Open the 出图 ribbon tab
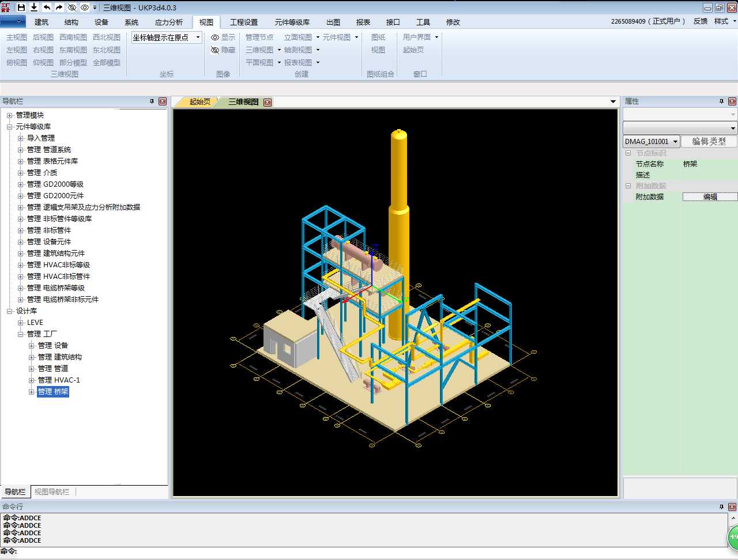 pos(333,22)
